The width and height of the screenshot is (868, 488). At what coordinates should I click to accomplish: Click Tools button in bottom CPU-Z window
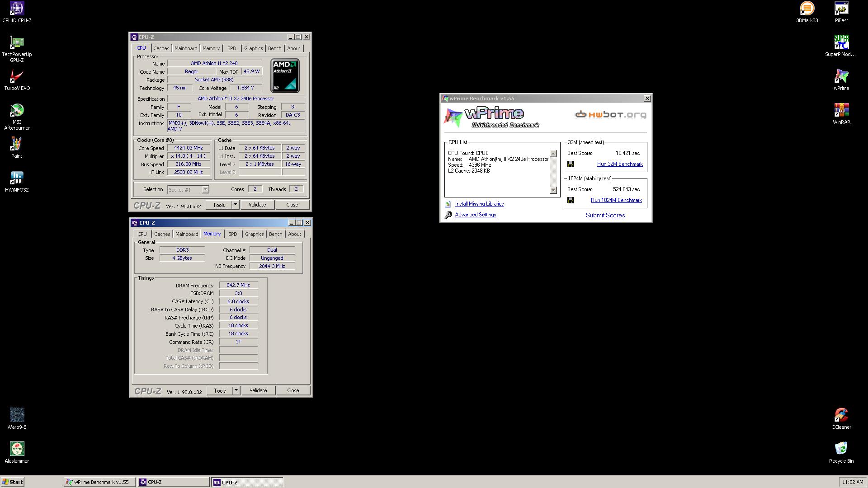[x=220, y=390]
